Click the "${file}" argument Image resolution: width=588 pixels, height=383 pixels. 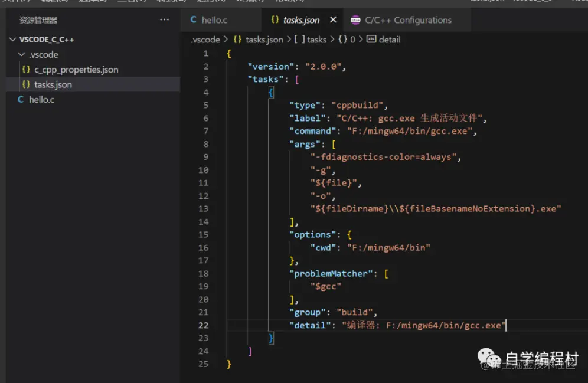(x=334, y=182)
